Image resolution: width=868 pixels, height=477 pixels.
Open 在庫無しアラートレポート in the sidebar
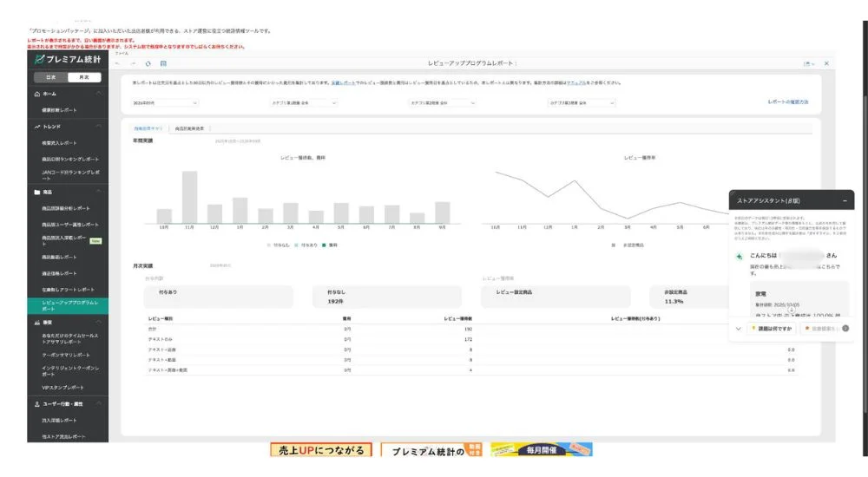(x=68, y=290)
